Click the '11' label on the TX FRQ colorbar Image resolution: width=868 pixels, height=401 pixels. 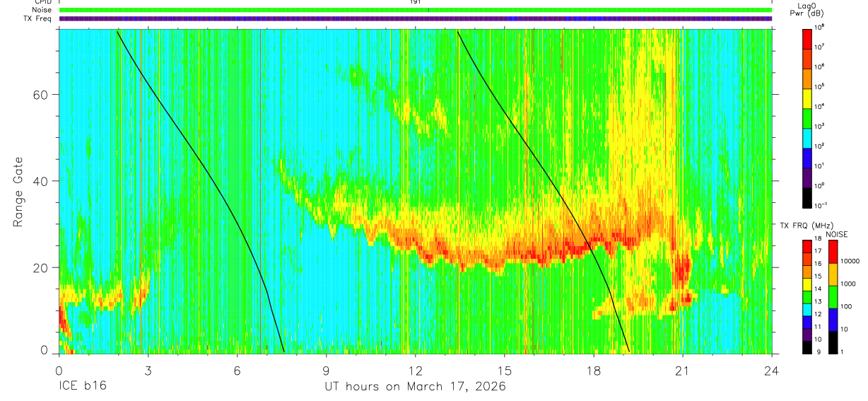[x=819, y=327]
